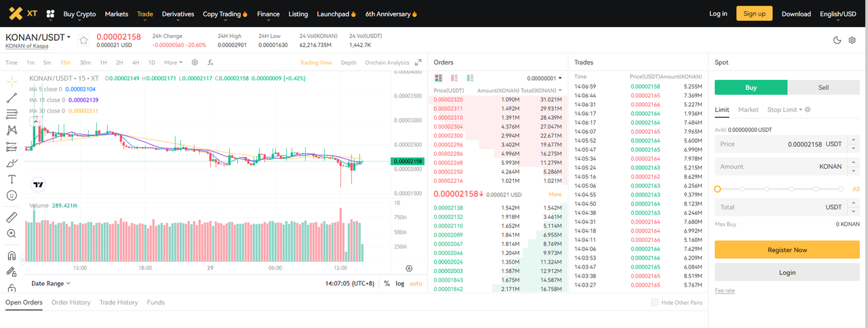Select the Market order type tab
This screenshot has height=328, width=868.
click(x=748, y=109)
